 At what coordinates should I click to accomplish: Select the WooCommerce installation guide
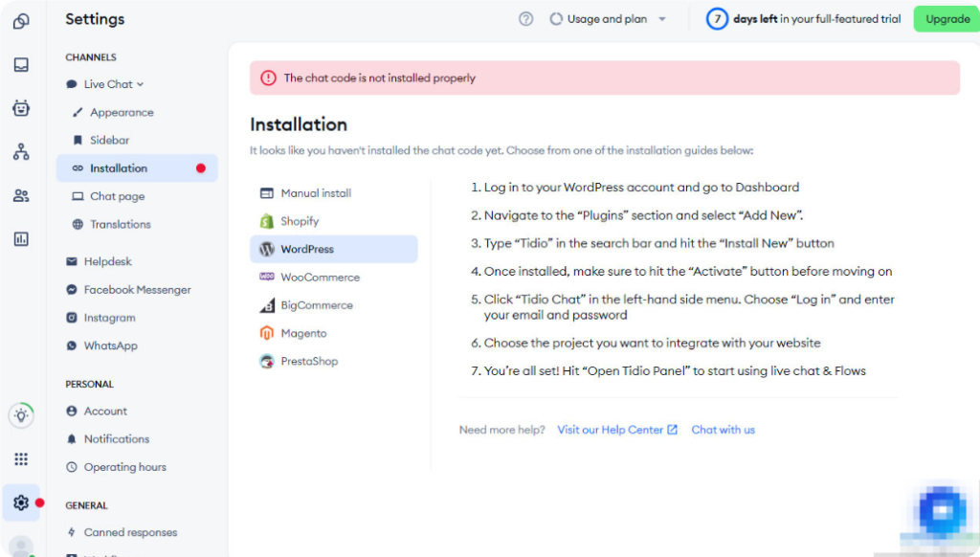point(320,278)
